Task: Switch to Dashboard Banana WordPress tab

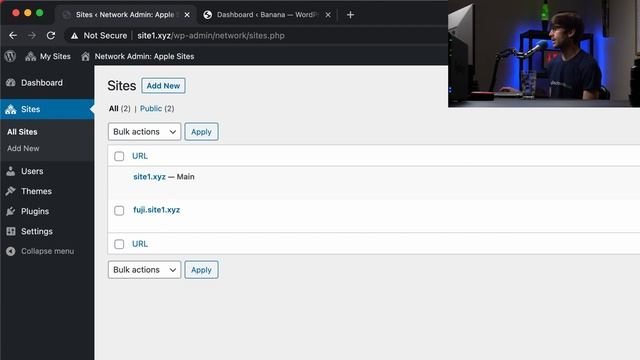Action: [267, 15]
